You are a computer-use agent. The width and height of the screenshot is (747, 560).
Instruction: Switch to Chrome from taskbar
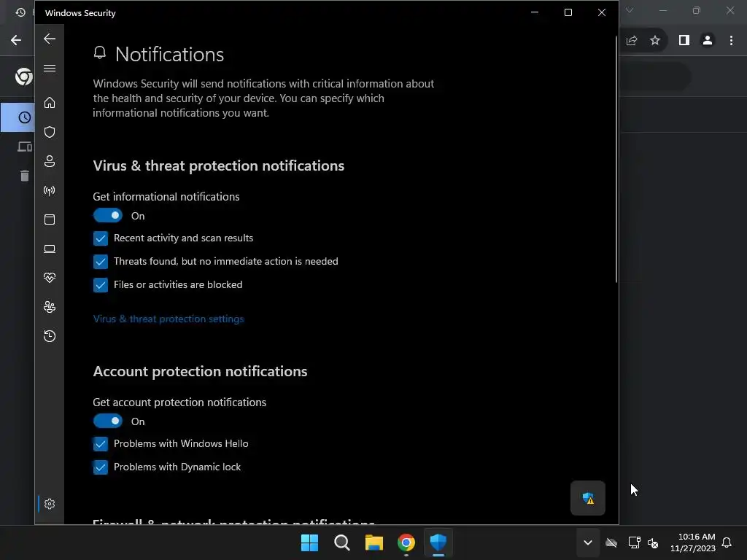[x=406, y=542]
